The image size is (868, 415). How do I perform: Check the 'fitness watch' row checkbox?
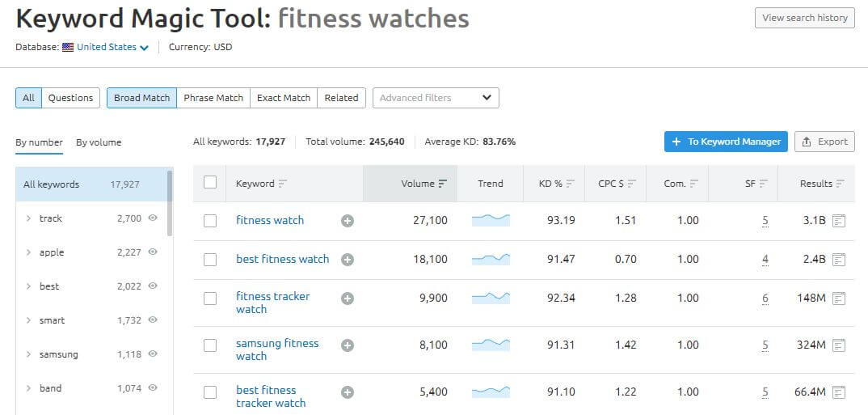[210, 221]
